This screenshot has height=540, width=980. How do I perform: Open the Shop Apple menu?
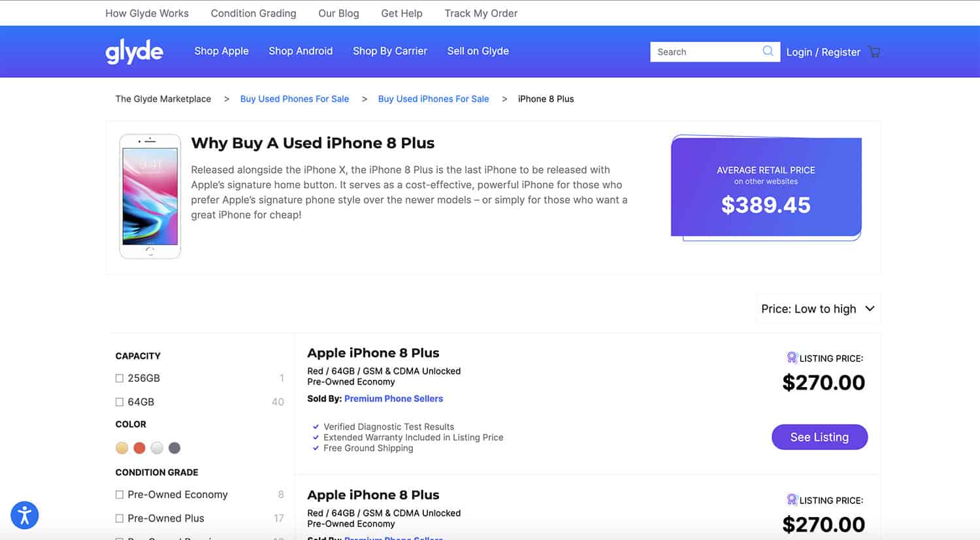221,51
